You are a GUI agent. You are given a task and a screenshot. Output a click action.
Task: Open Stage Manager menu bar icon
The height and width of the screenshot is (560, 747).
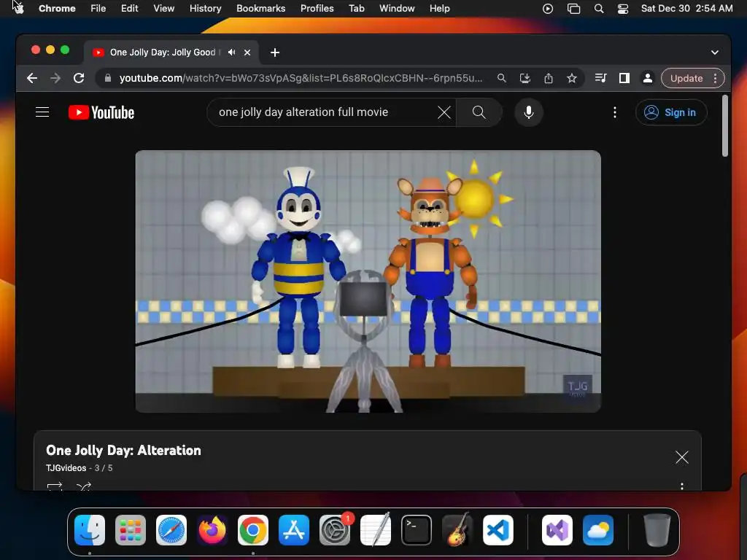[573, 9]
